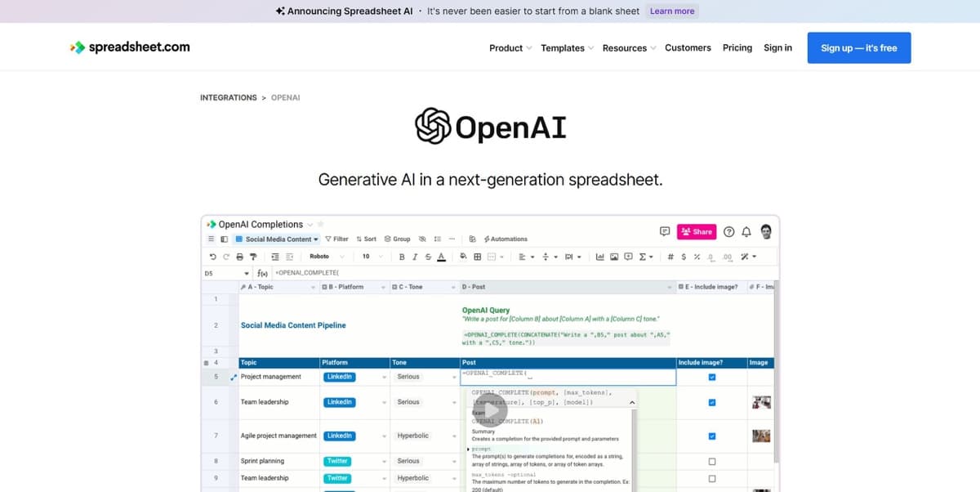Toggle bold formatting
Screen dimensions: 980x492
pyautogui.click(x=402, y=257)
